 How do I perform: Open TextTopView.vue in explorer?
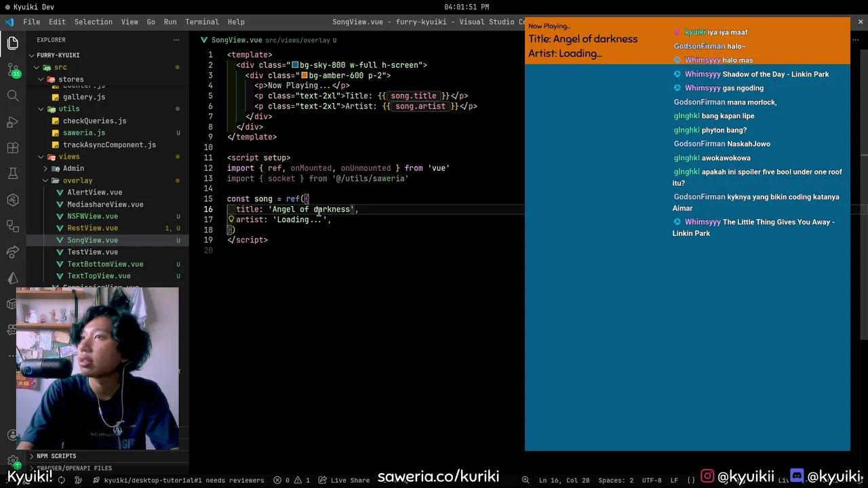[x=99, y=276]
